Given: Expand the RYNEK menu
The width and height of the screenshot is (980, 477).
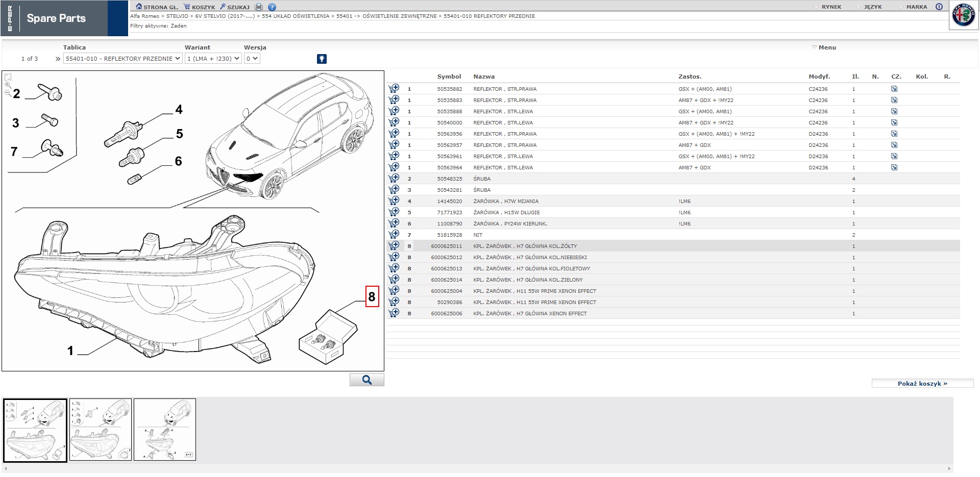Looking at the screenshot, I should pos(830,7).
